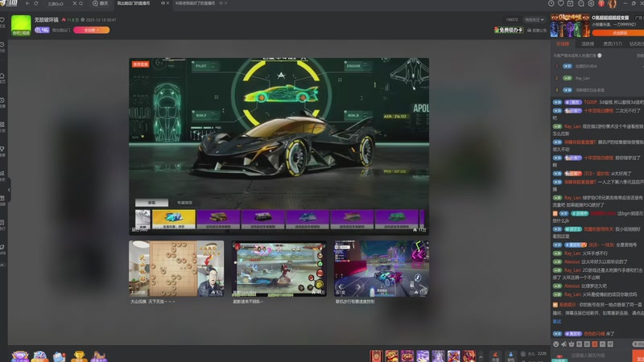Open the user avatar in the top bar
This screenshot has height=362, width=644.
point(612,4)
